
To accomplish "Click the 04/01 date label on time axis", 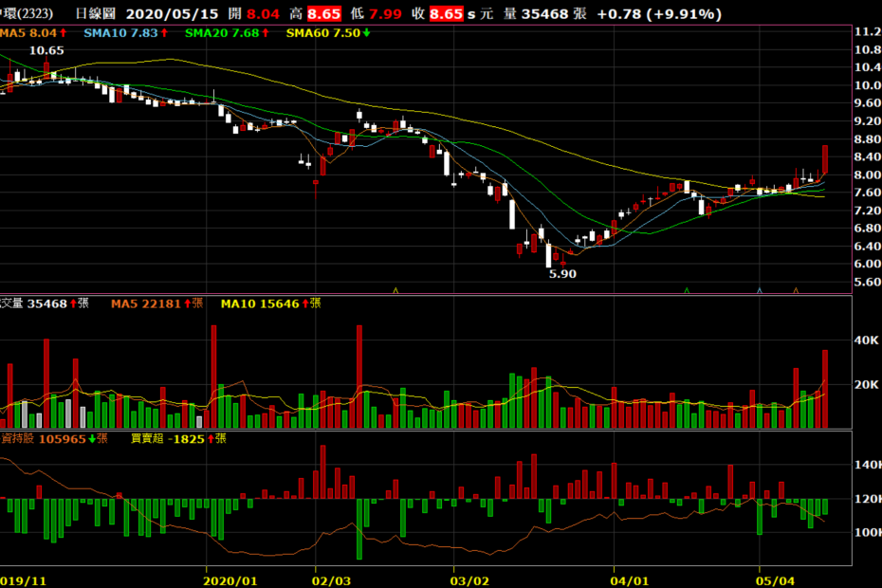I will coord(631,578).
